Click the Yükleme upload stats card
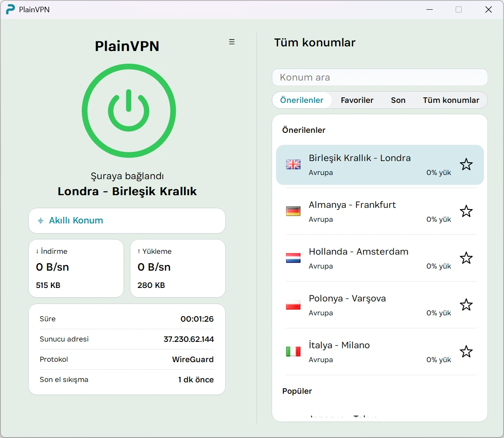 [x=178, y=269]
